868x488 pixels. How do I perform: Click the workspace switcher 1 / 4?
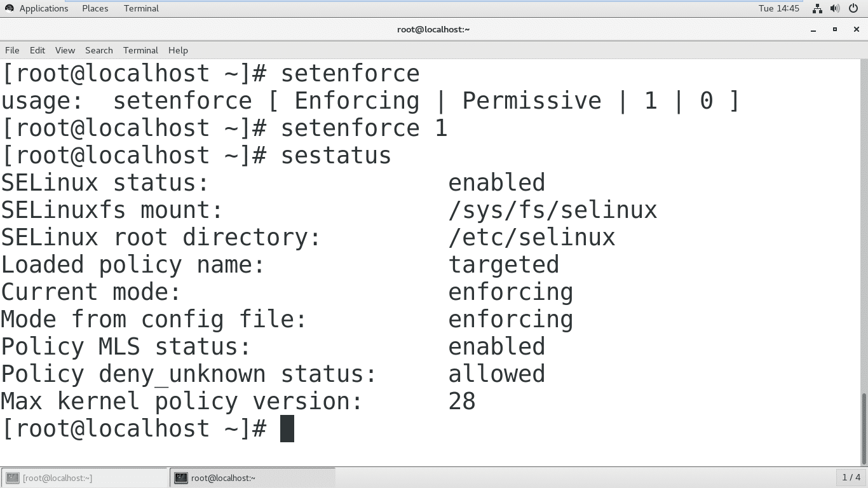pyautogui.click(x=851, y=477)
